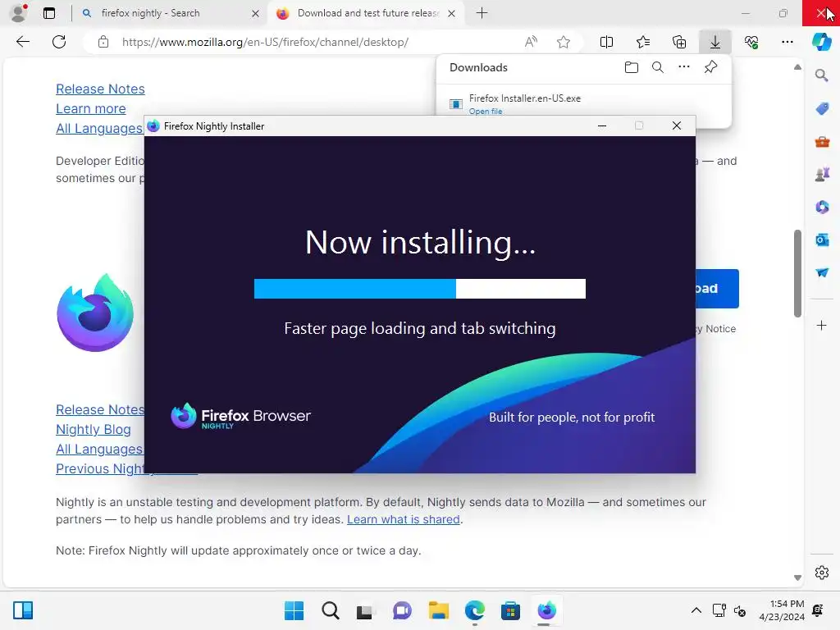This screenshot has height=630, width=840.
Task: Open Widgets button on taskbar
Action: click(23, 610)
